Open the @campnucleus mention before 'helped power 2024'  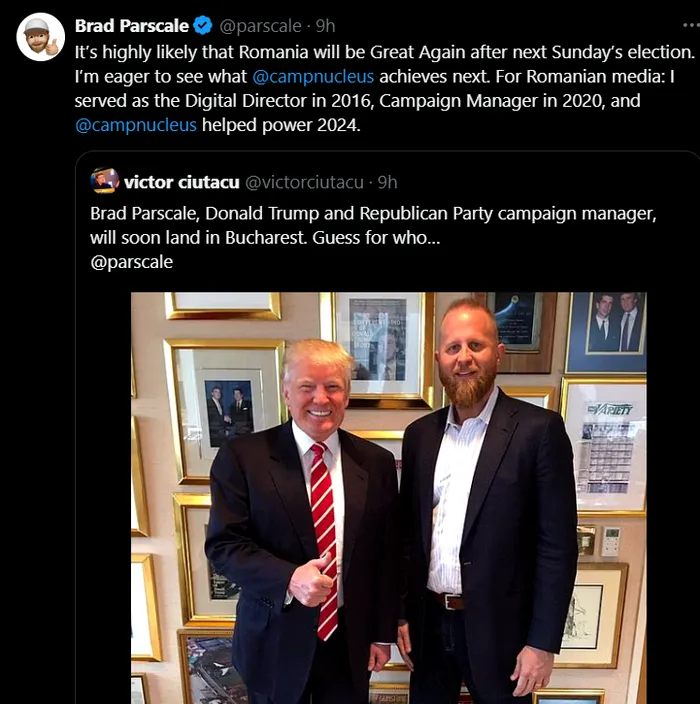[136, 125]
